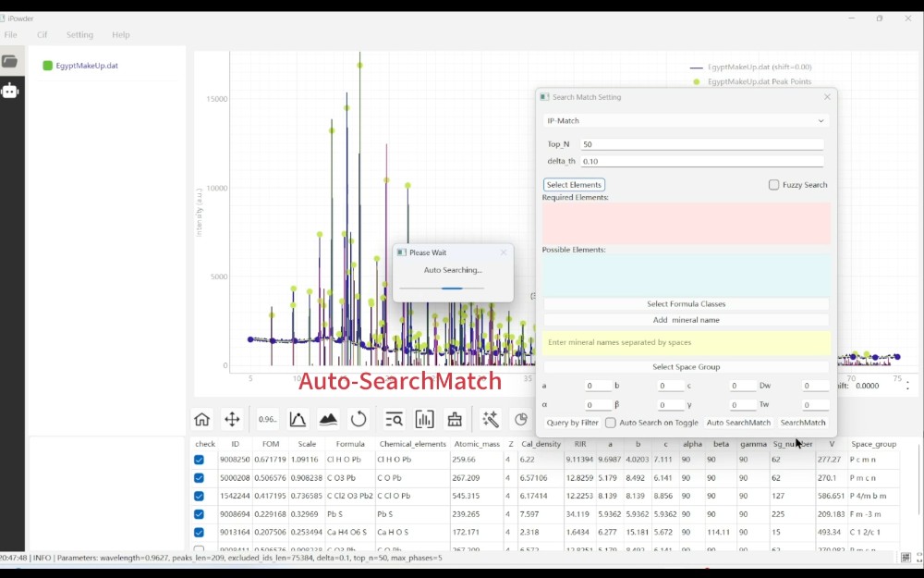924x578 pixels.
Task: Open the File menu
Action: pyautogui.click(x=10, y=35)
